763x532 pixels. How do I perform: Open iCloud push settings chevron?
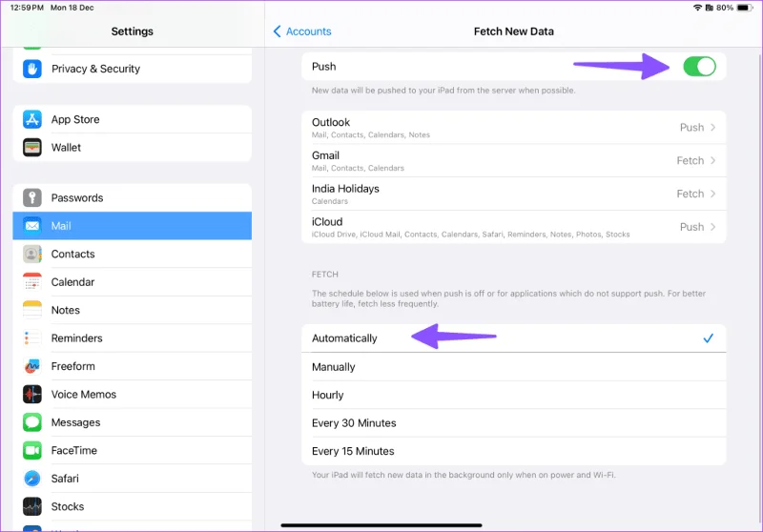pos(712,227)
